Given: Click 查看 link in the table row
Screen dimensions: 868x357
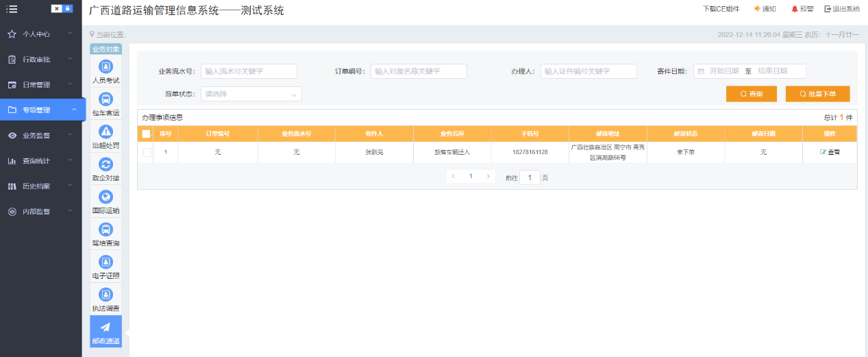Looking at the screenshot, I should [830, 152].
